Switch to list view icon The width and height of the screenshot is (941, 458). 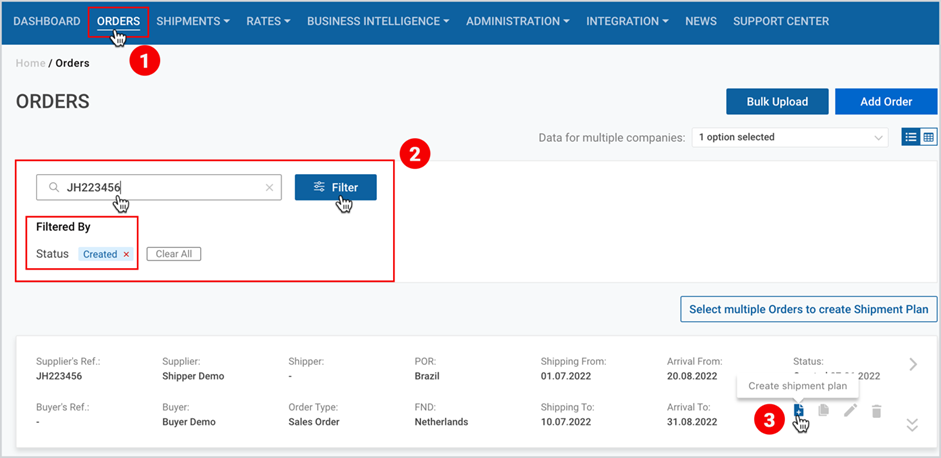pyautogui.click(x=911, y=137)
